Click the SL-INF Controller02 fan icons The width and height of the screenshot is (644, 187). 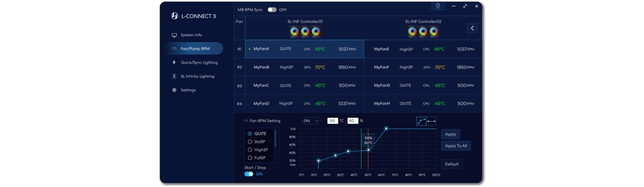[x=423, y=31]
